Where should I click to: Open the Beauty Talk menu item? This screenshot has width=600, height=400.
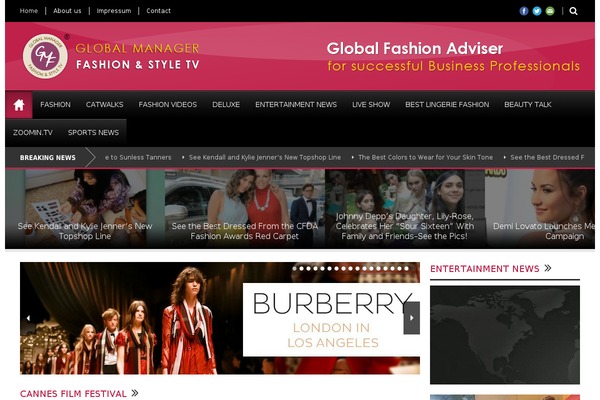(528, 104)
